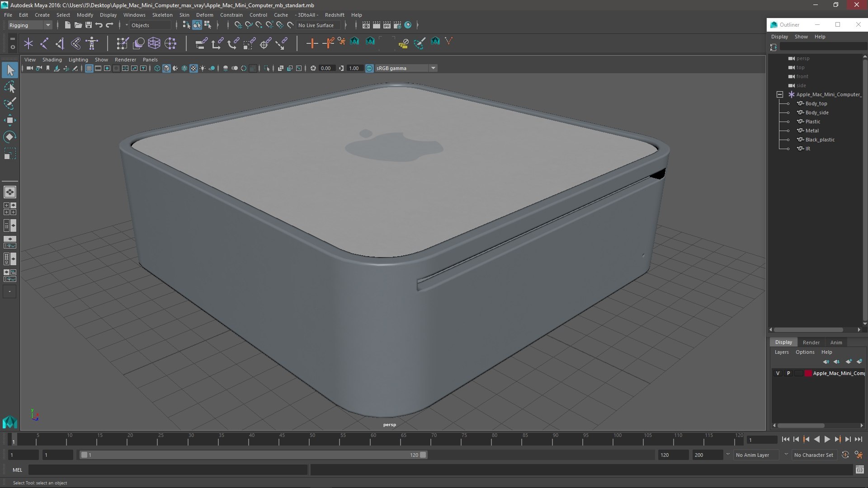Click the Open Scene folder icon
868x488 pixels.
[78, 25]
